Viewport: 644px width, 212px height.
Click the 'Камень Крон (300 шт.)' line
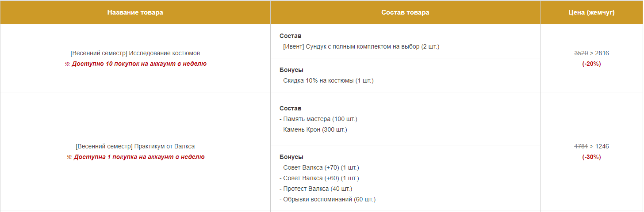click(313, 129)
